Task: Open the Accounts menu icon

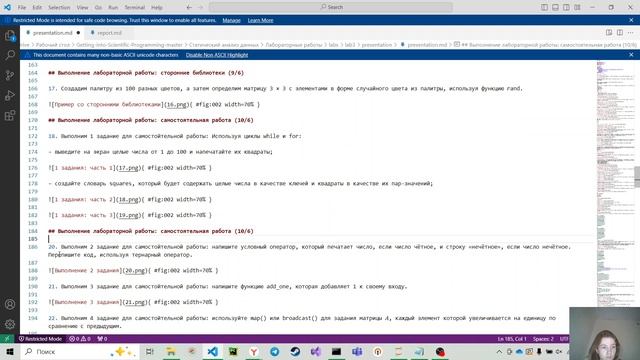Action: coord(10,304)
